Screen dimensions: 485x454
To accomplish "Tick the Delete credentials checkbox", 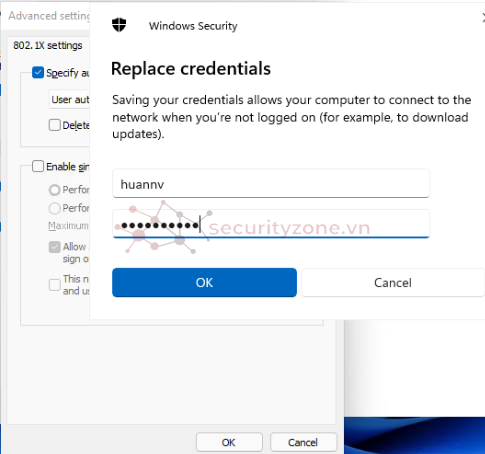I will tap(55, 125).
